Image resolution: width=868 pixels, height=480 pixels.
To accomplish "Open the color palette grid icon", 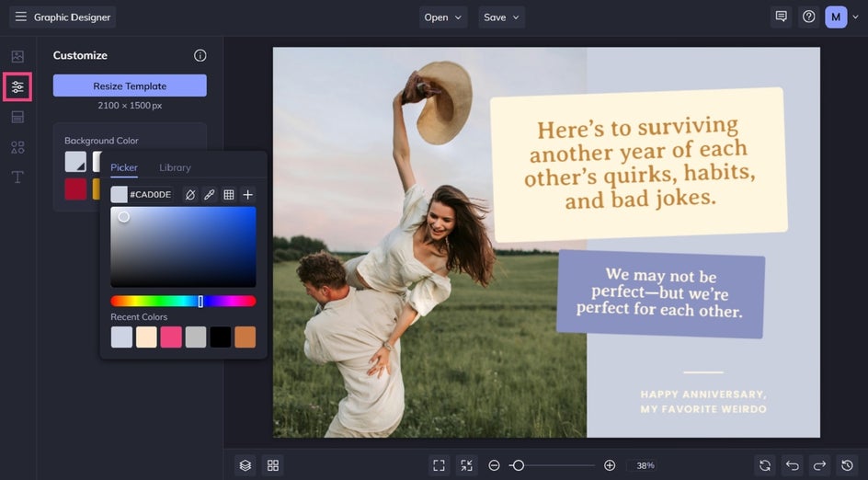I will pyautogui.click(x=229, y=195).
